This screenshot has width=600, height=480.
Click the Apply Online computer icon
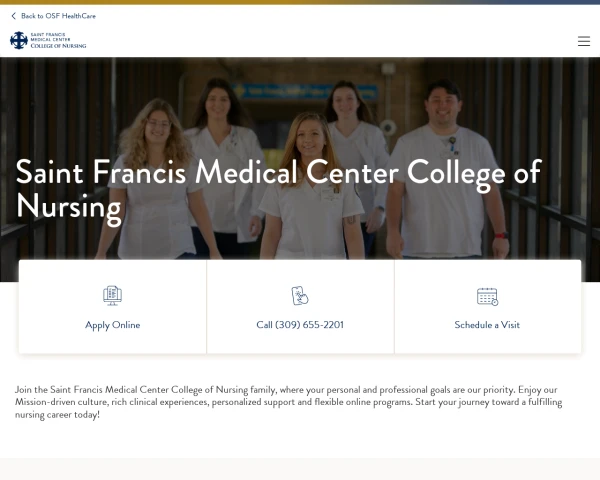pyautogui.click(x=112, y=295)
